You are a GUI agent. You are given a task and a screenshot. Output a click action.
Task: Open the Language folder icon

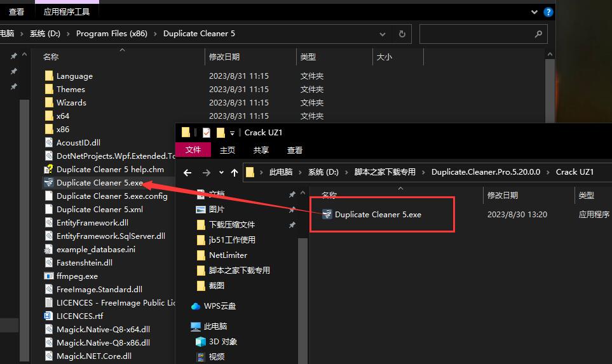(49, 76)
